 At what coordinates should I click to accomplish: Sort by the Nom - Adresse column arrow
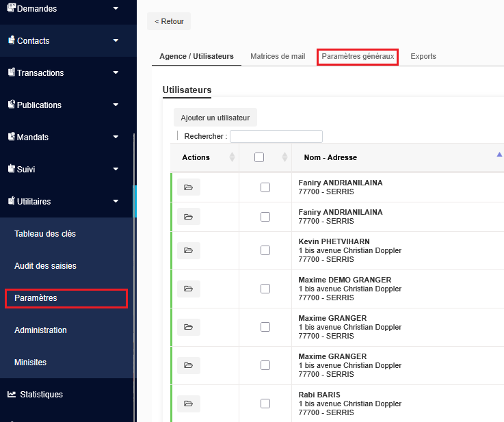tap(499, 155)
